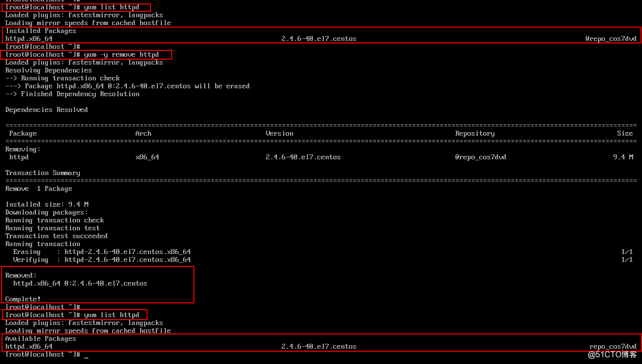Click the 'will be erased' package line
This screenshot has height=364, width=642.
[127, 86]
